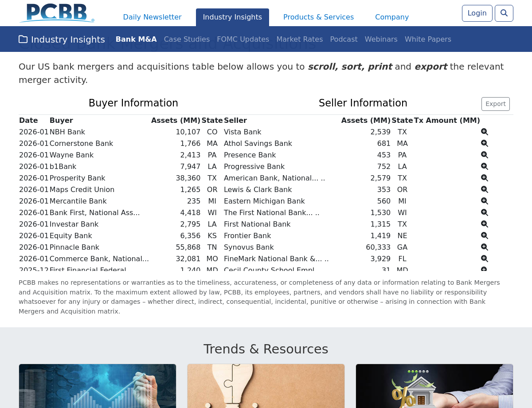
Task: Click zoom icon for Pinnacle Bank row
Action: tap(484, 247)
